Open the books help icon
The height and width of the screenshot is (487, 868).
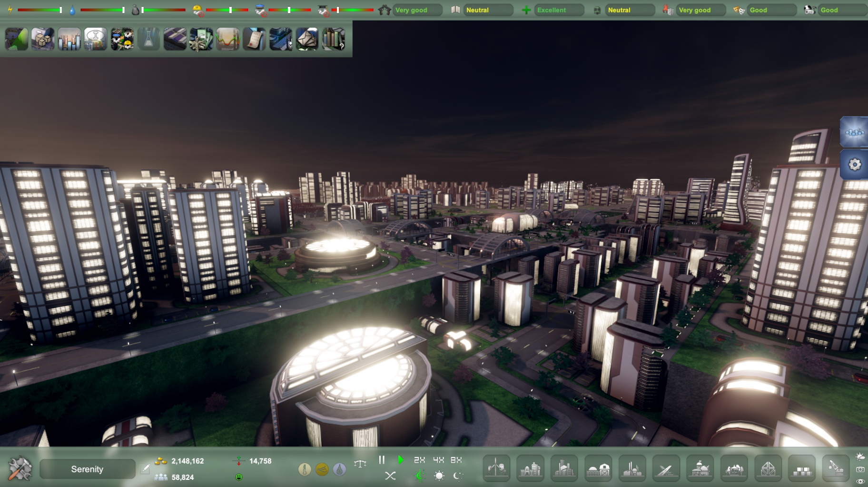click(334, 39)
